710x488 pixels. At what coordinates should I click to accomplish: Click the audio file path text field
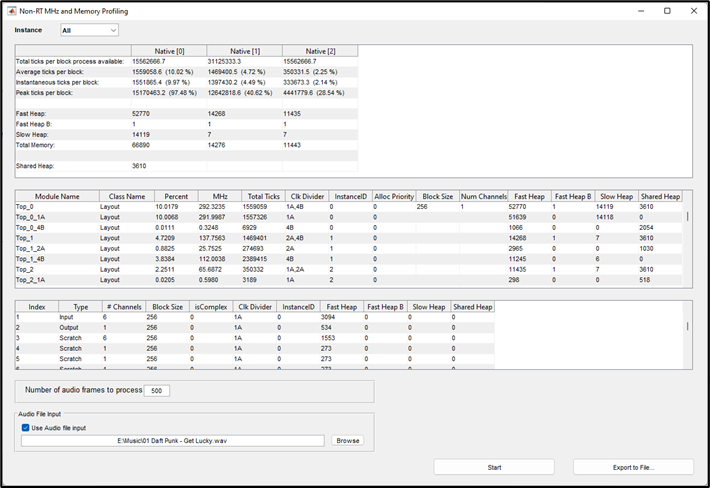tap(173, 440)
